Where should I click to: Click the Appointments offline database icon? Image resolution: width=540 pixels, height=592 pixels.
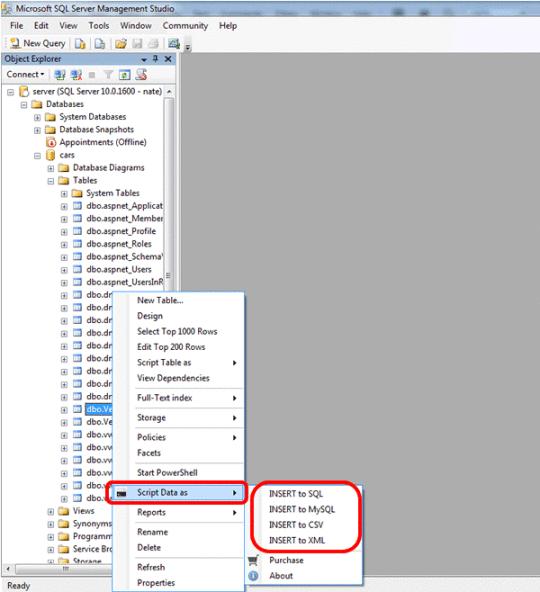point(51,142)
